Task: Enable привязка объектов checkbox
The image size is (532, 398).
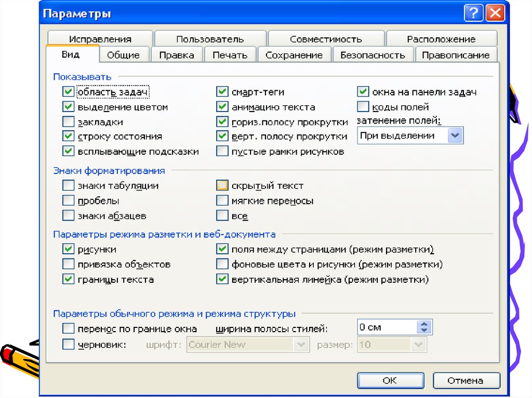Action: point(68,264)
